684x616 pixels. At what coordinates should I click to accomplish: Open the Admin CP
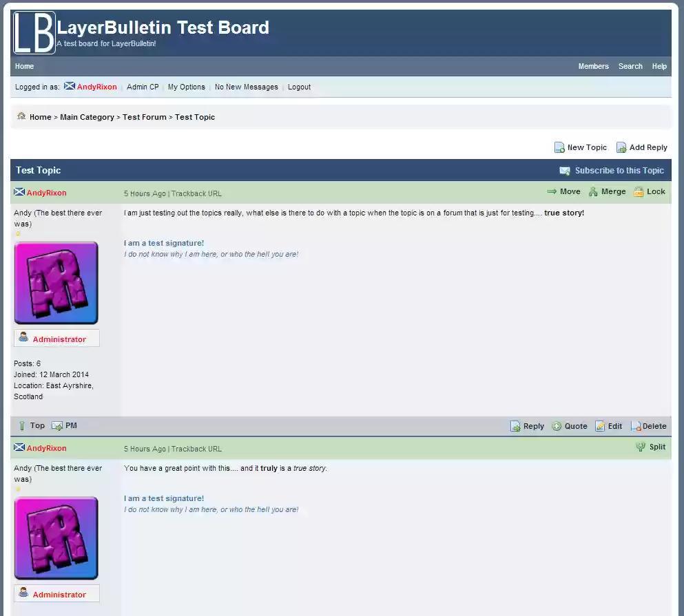point(143,87)
